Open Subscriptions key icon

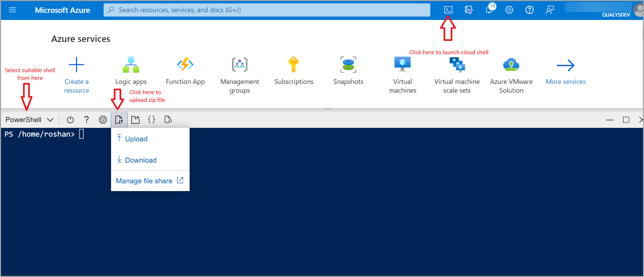294,65
